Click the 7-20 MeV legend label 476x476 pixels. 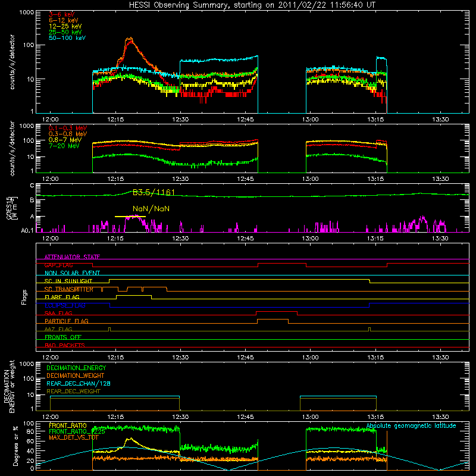point(64,146)
